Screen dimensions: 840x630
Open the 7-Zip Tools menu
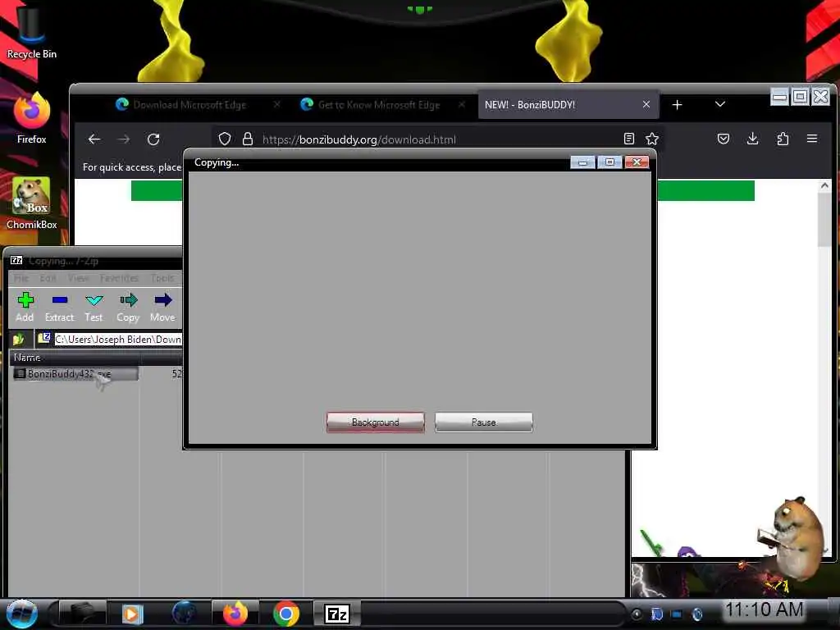(x=162, y=278)
